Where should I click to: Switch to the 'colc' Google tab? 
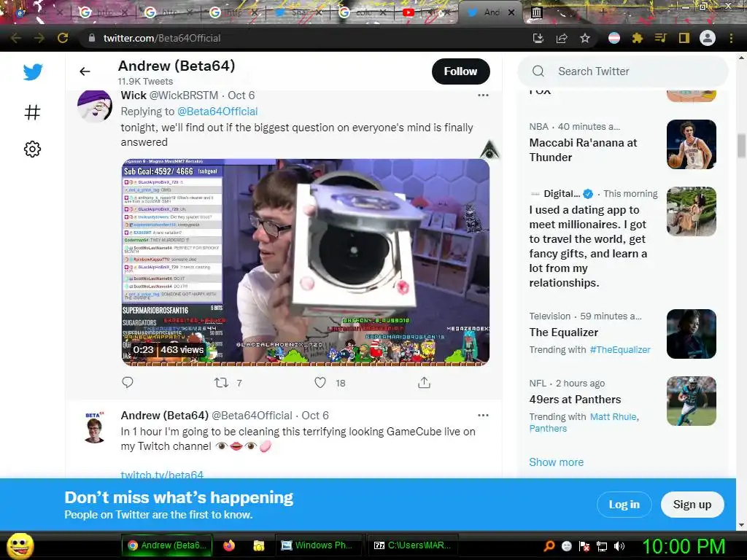point(364,13)
